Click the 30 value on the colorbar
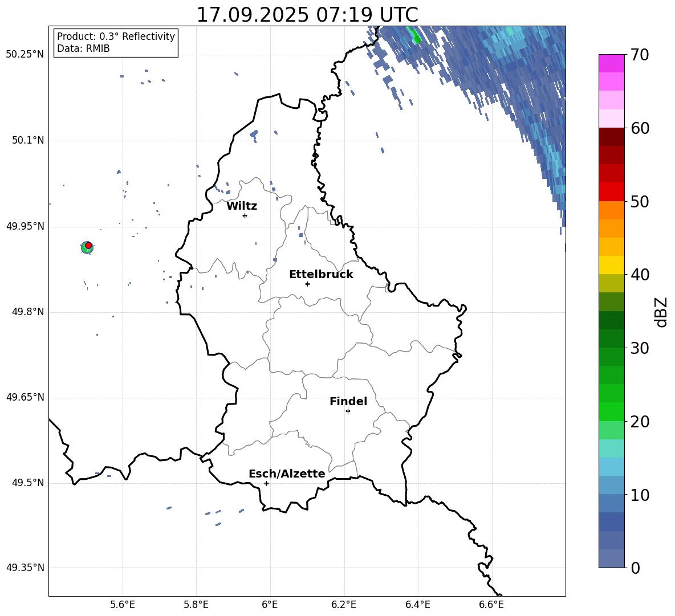The image size is (675, 616). 641,348
